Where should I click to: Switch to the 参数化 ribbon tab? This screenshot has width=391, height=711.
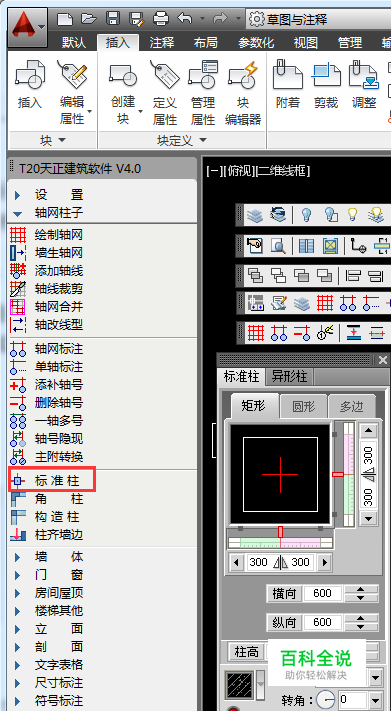[x=256, y=43]
